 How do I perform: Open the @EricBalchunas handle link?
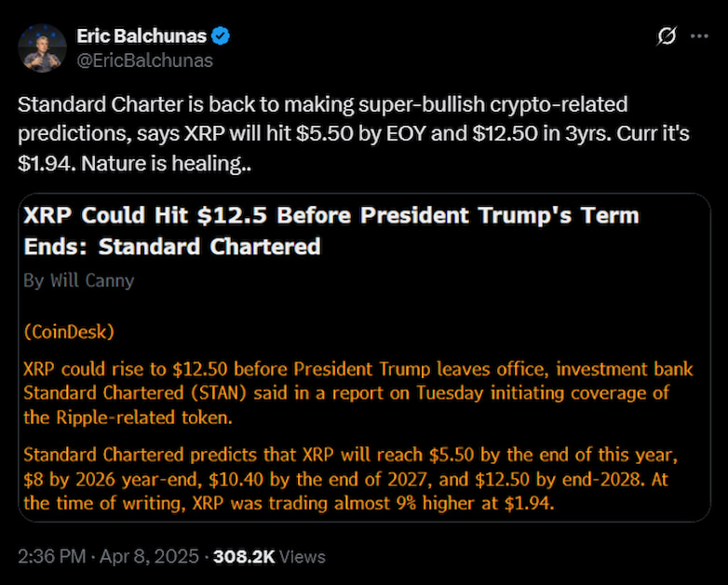pyautogui.click(x=145, y=61)
